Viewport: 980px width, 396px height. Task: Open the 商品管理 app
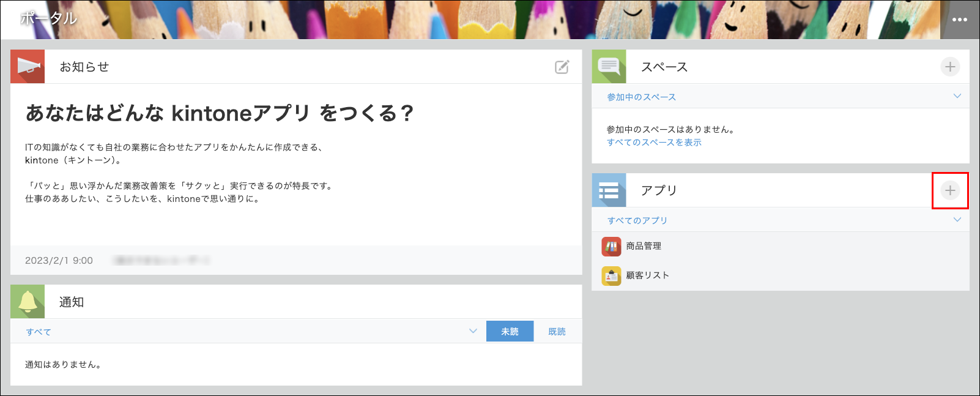(x=644, y=246)
